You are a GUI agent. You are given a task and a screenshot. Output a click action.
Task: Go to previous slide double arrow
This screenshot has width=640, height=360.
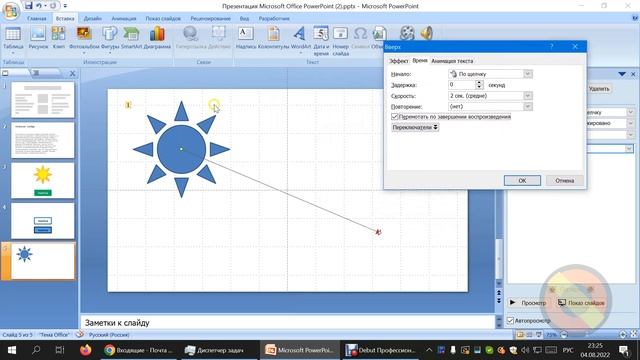click(499, 293)
